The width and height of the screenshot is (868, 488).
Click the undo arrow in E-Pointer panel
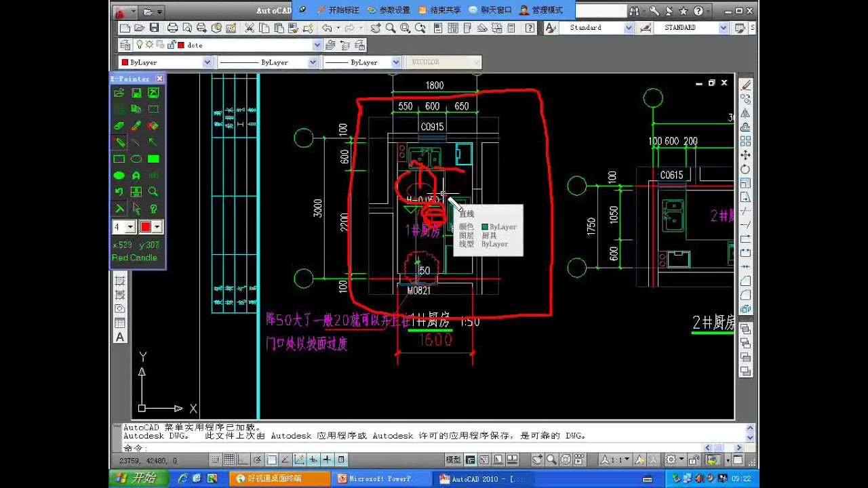(119, 192)
